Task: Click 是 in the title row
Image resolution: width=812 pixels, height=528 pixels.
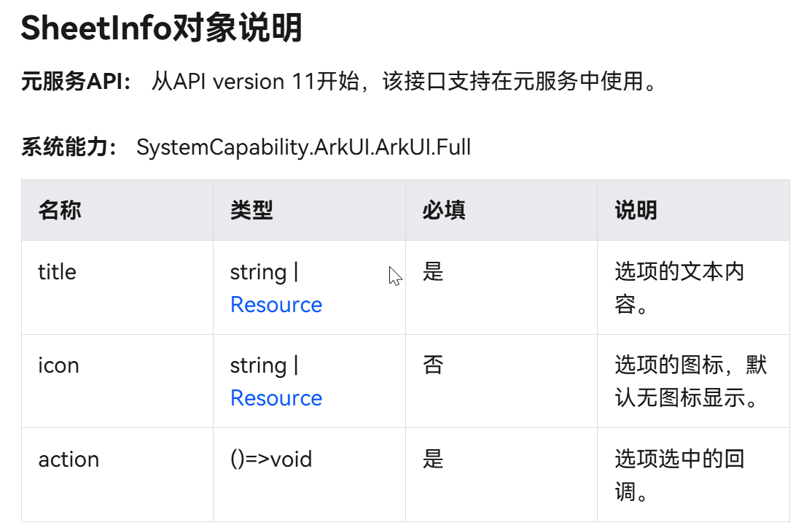Action: tap(433, 272)
